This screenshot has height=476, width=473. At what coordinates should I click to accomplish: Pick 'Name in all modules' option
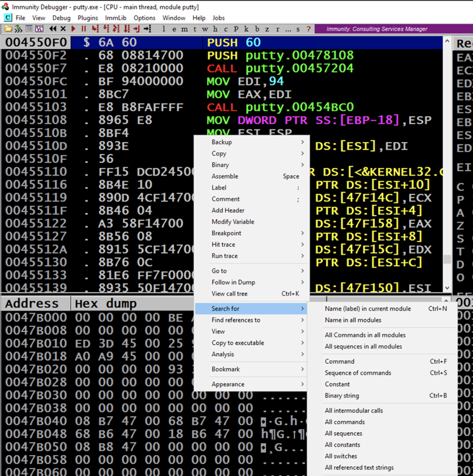[383, 320]
